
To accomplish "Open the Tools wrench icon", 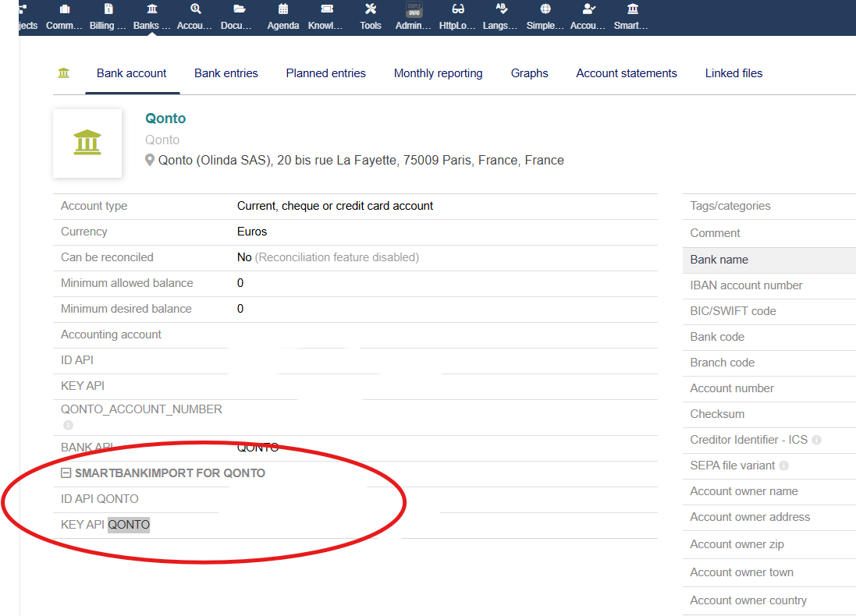I will (371, 9).
